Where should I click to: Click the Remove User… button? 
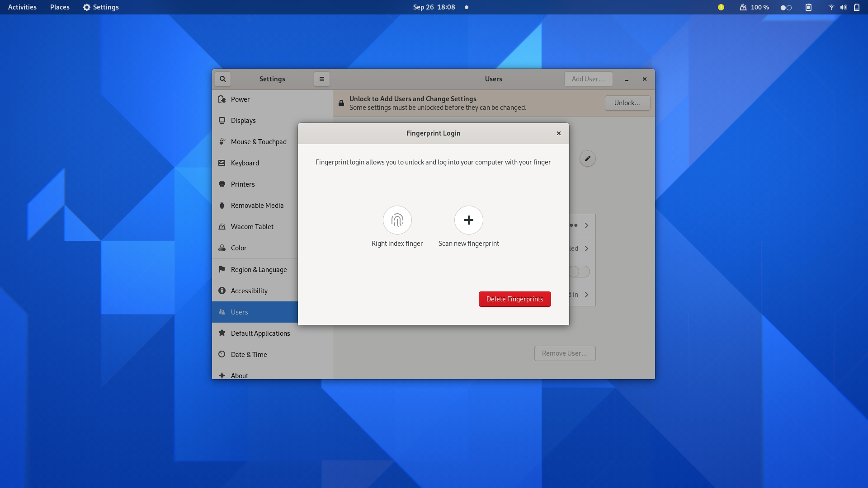pyautogui.click(x=565, y=353)
